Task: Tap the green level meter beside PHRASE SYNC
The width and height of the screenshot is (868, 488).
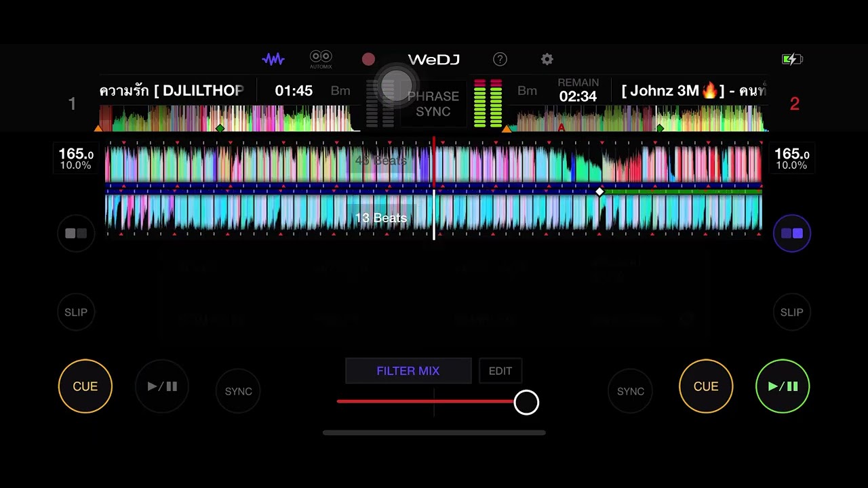Action: pos(488,104)
